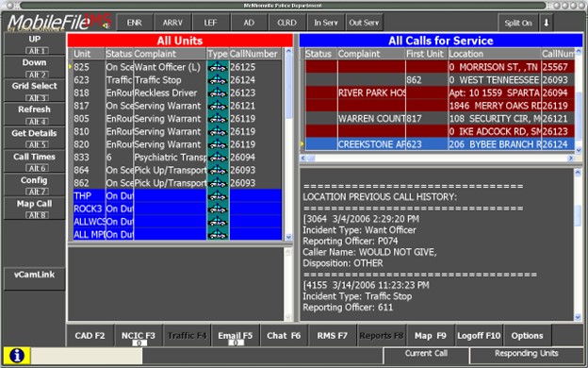
Task: Click the yellow information icon
Action: pyautogui.click(x=17, y=355)
